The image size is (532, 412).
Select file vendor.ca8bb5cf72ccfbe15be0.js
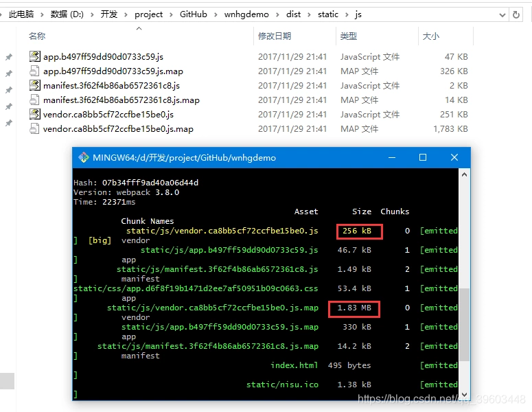click(x=108, y=115)
